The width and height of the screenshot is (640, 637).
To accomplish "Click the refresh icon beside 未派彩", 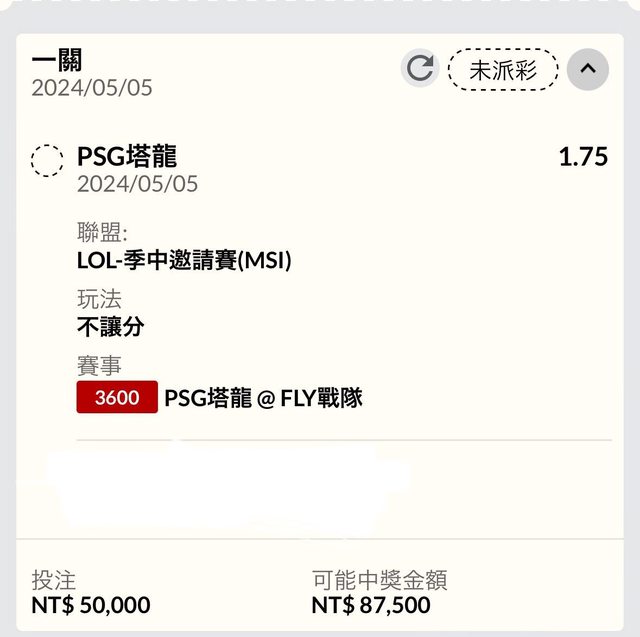I will pyautogui.click(x=420, y=69).
